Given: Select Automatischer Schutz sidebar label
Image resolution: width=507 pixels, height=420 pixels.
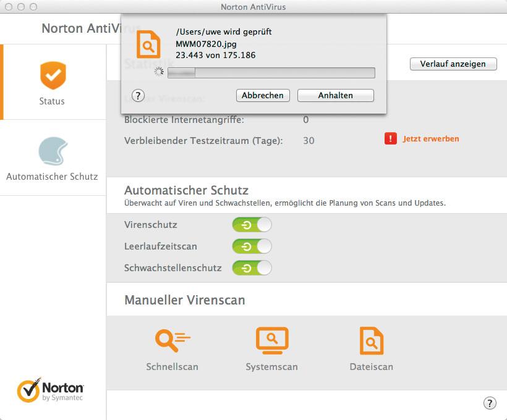Looking at the screenshot, I should (52, 177).
